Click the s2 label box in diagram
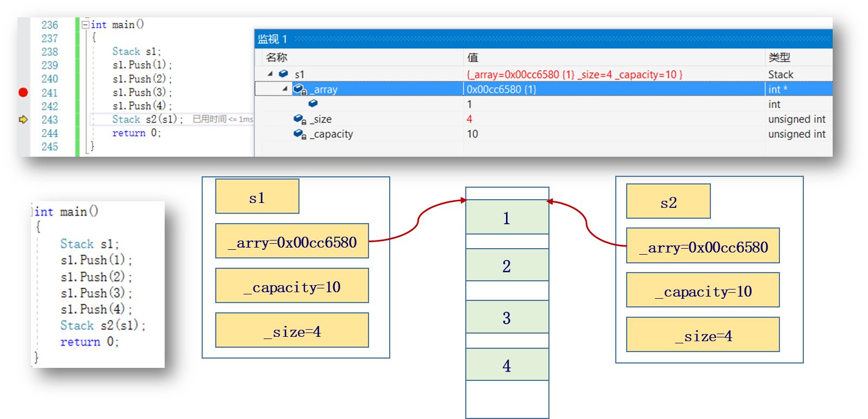 pos(668,201)
